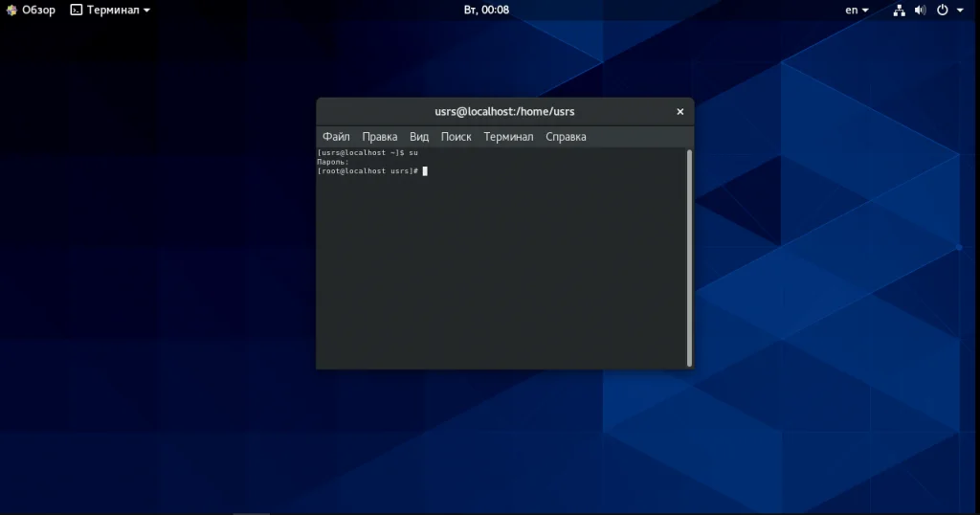Image resolution: width=980 pixels, height=515 pixels.
Task: Click the terminal icon in top panel
Action: tap(77, 10)
